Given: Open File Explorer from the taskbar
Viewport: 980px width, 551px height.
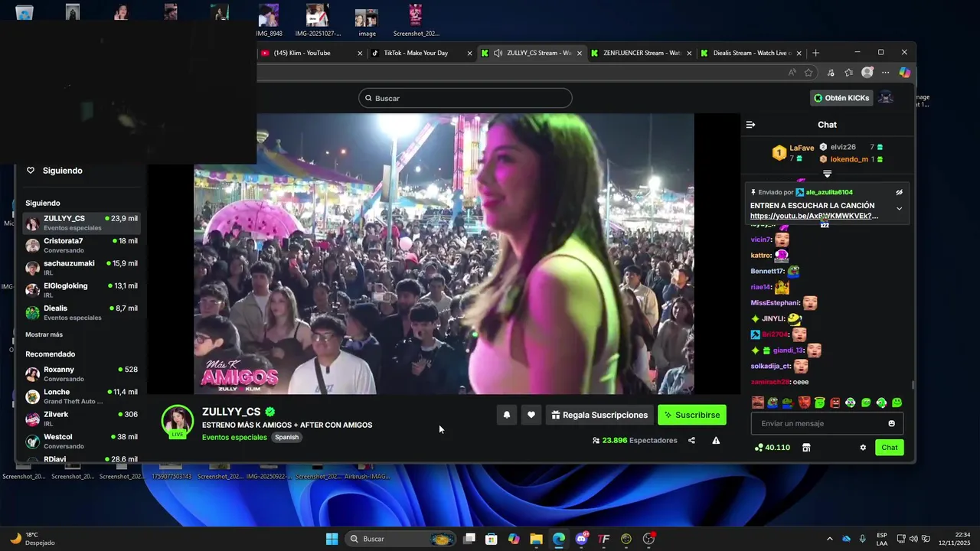Looking at the screenshot, I should (x=537, y=539).
